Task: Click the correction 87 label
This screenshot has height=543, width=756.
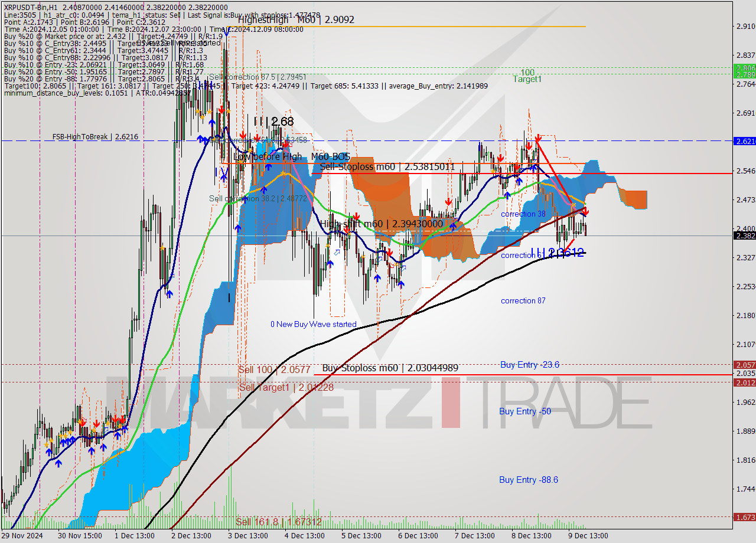Action: (523, 301)
